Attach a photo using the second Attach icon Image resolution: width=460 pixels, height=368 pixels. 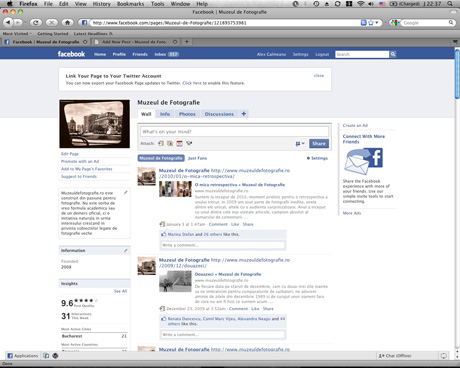[x=170, y=143]
